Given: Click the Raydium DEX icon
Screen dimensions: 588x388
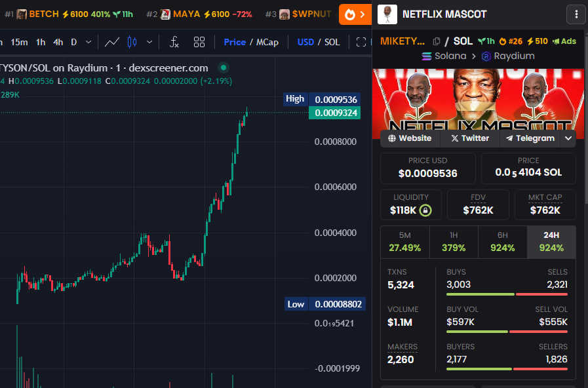Looking at the screenshot, I should click(x=486, y=56).
